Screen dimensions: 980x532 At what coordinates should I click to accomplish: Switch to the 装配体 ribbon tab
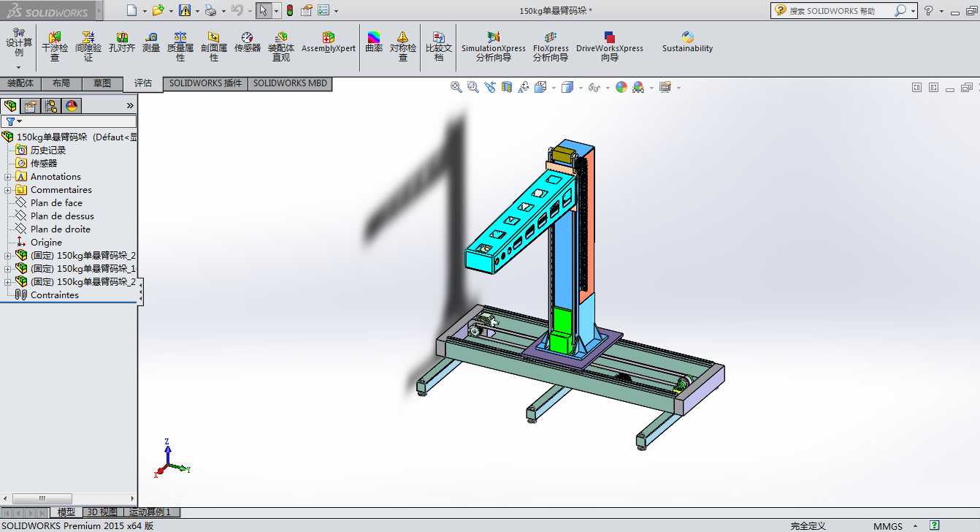point(20,83)
